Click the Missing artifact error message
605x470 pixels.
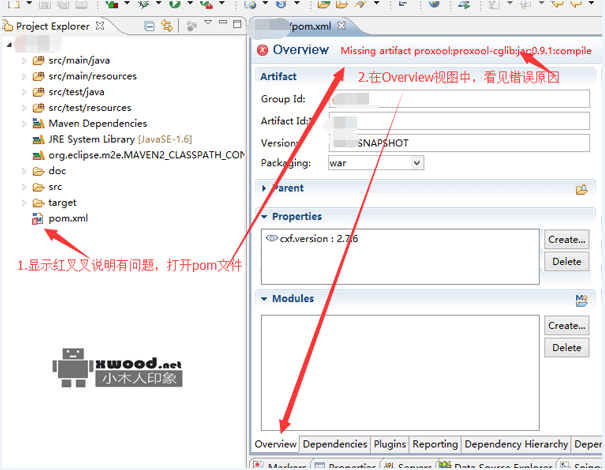[x=466, y=51]
